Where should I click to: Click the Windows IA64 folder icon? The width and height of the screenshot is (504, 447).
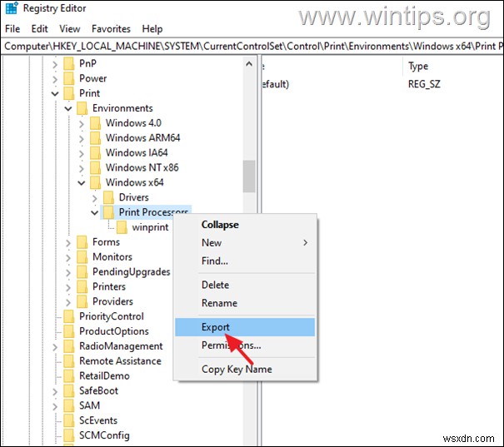(x=95, y=152)
